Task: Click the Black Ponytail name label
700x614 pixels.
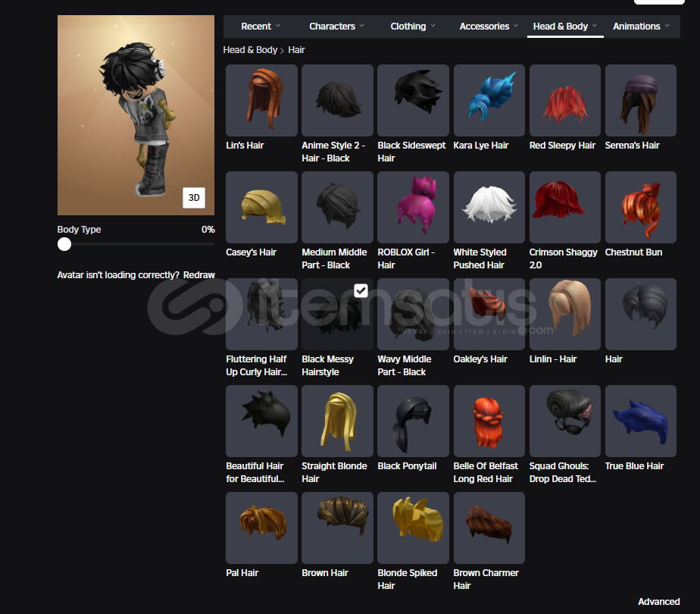Action: coord(407,466)
